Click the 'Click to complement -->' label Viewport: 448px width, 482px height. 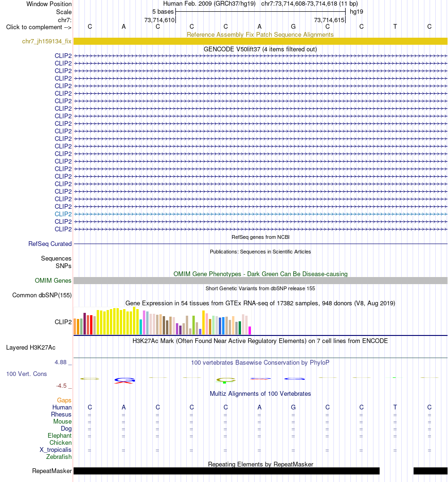click(39, 27)
